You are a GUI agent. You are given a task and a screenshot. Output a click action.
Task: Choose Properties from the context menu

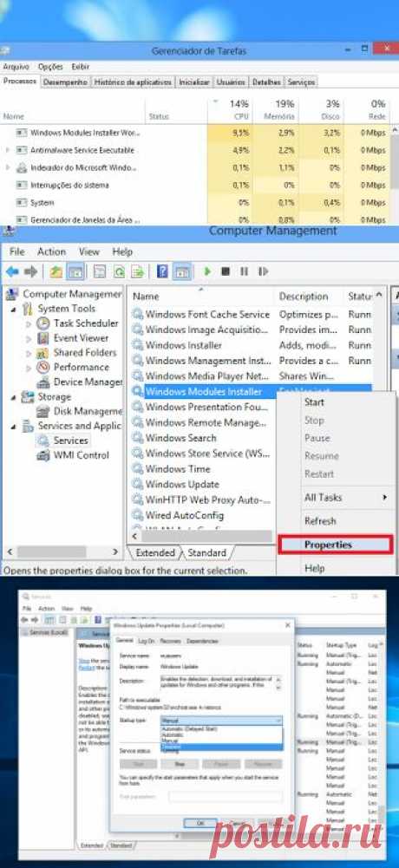pos(336,545)
